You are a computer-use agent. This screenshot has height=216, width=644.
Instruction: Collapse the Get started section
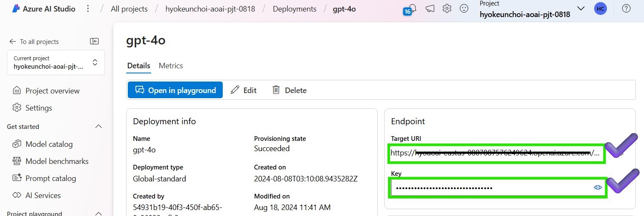98,127
